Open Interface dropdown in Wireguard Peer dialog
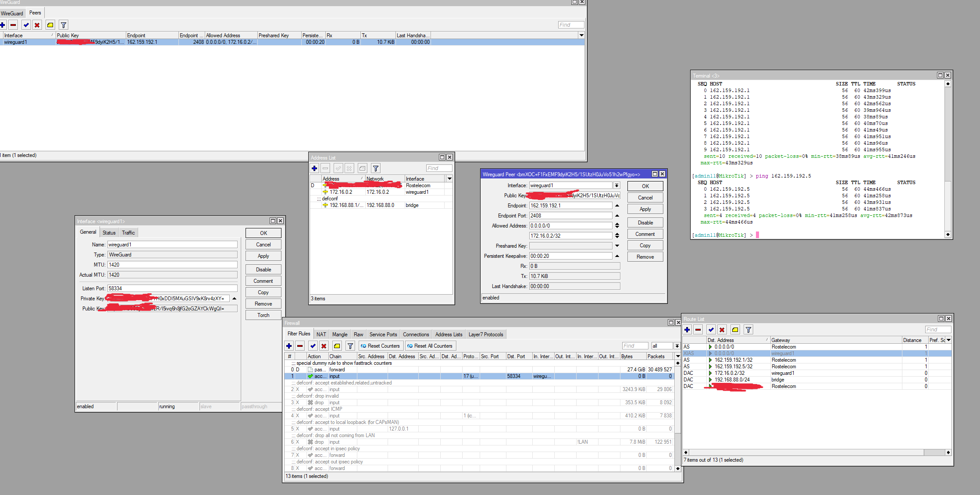This screenshot has height=495, width=980. pos(617,185)
